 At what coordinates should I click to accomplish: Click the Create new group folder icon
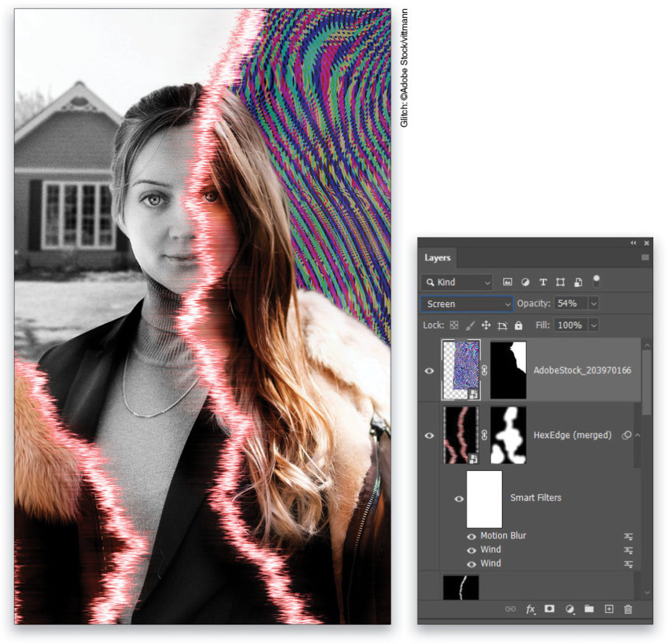point(588,609)
